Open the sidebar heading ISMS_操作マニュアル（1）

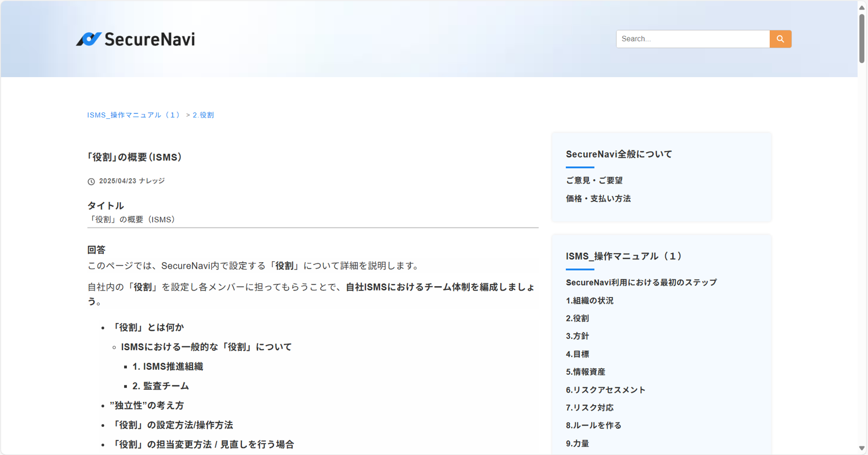click(x=624, y=256)
